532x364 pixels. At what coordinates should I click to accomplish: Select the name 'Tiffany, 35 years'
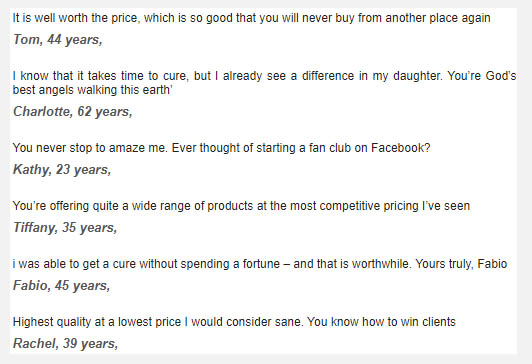pyautogui.click(x=65, y=228)
